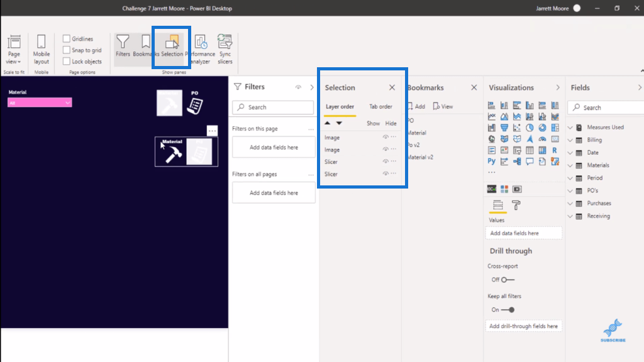Open more visuals ellipsis in Visualizations

[x=492, y=172]
